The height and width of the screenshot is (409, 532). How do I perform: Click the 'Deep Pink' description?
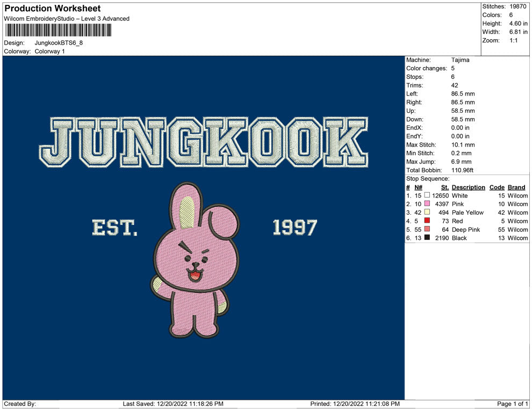(x=466, y=229)
